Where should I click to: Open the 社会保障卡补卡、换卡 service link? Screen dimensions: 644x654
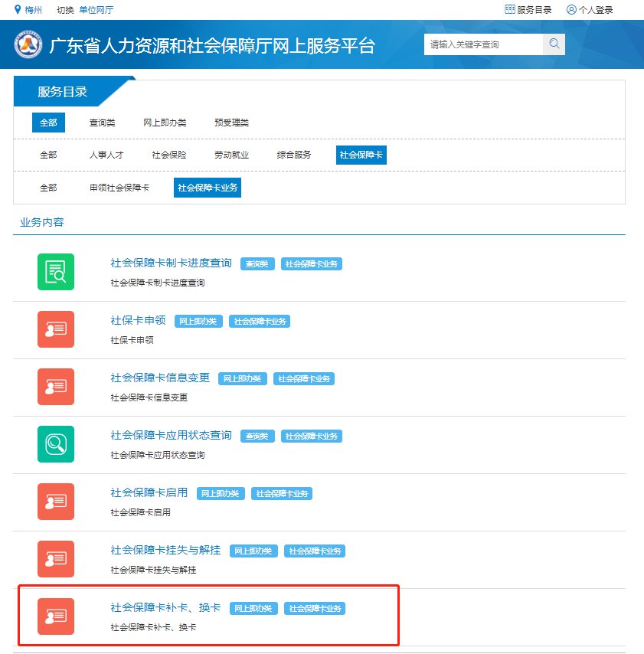point(165,607)
